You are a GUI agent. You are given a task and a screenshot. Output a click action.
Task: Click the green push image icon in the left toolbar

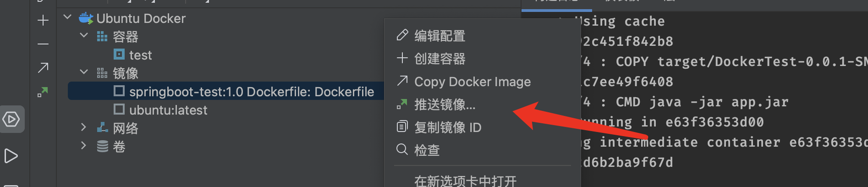click(43, 92)
